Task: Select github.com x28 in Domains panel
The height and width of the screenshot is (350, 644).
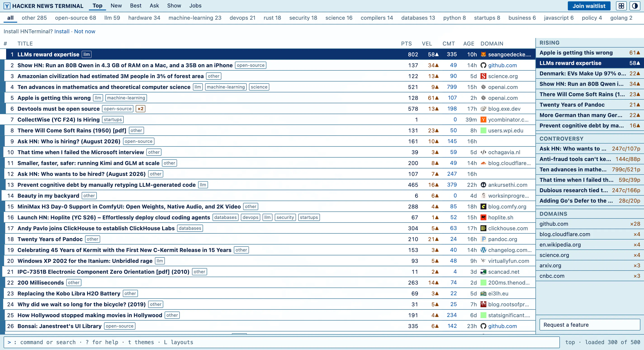Action: coord(590,224)
